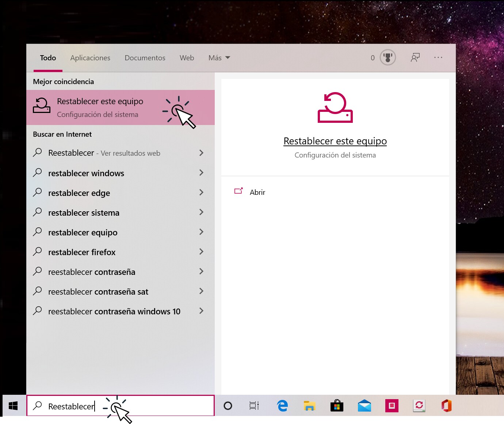Switch to the Documentos tab
This screenshot has height=424, width=504.
(x=145, y=58)
